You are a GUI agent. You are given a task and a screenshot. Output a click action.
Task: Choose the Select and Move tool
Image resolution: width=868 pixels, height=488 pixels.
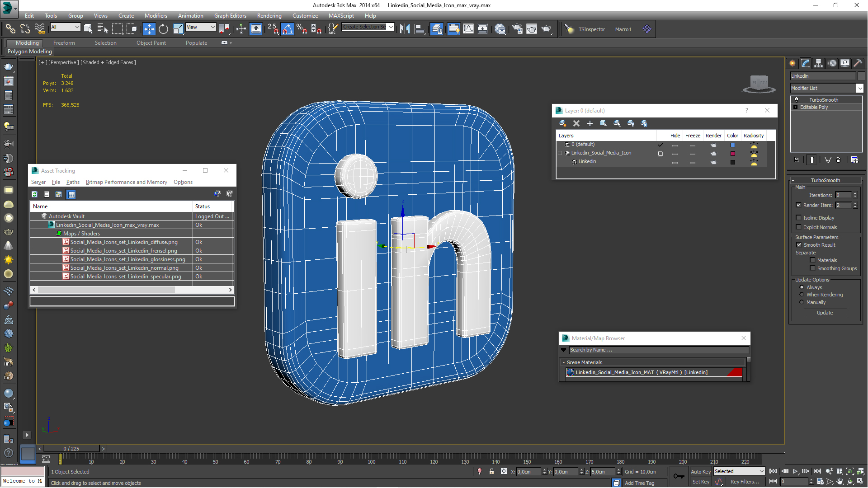point(149,29)
